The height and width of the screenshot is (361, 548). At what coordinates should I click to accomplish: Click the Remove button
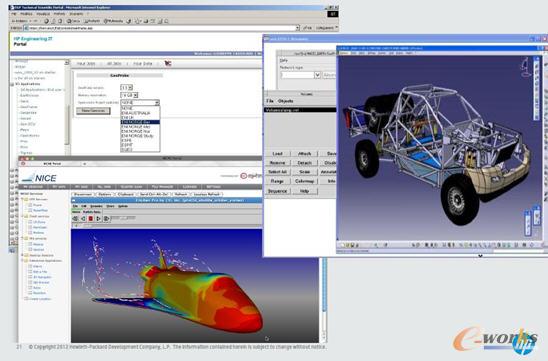click(x=277, y=163)
